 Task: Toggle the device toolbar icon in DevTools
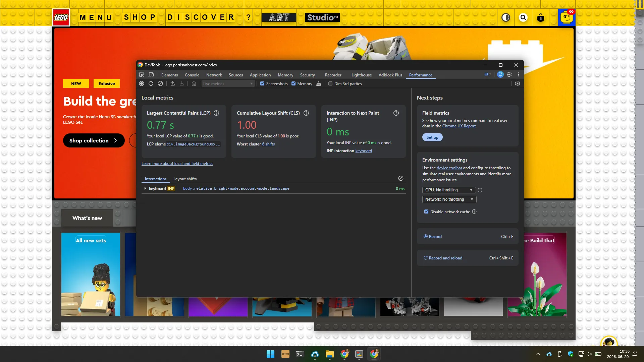tap(151, 75)
